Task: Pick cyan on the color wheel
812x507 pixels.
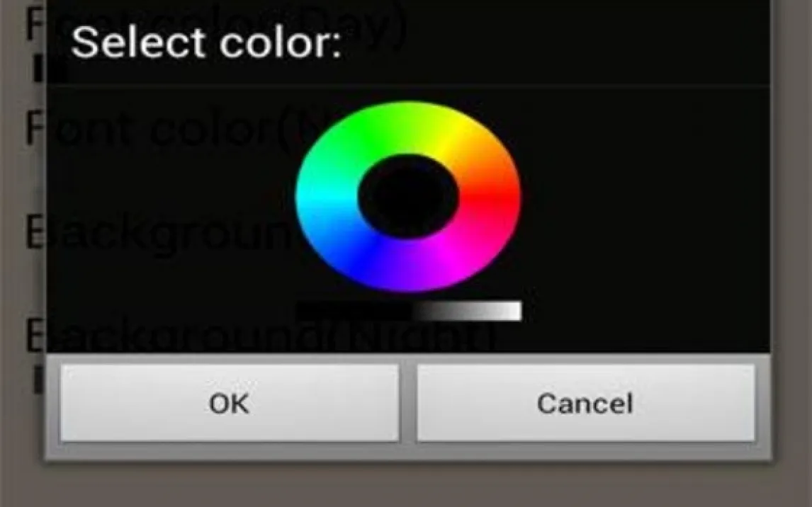Action: coord(326,197)
